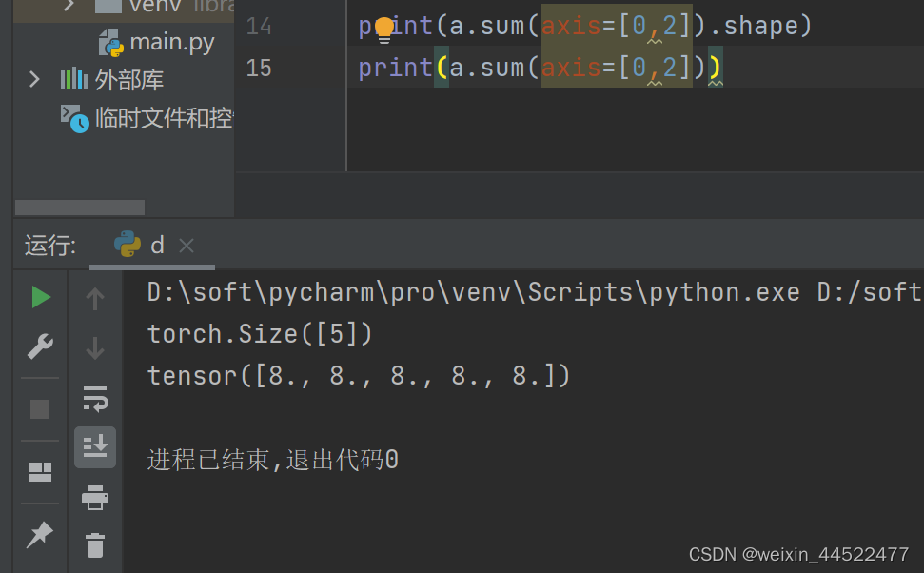
Task: Pin the Run tab with the pin icon
Action: point(40,535)
